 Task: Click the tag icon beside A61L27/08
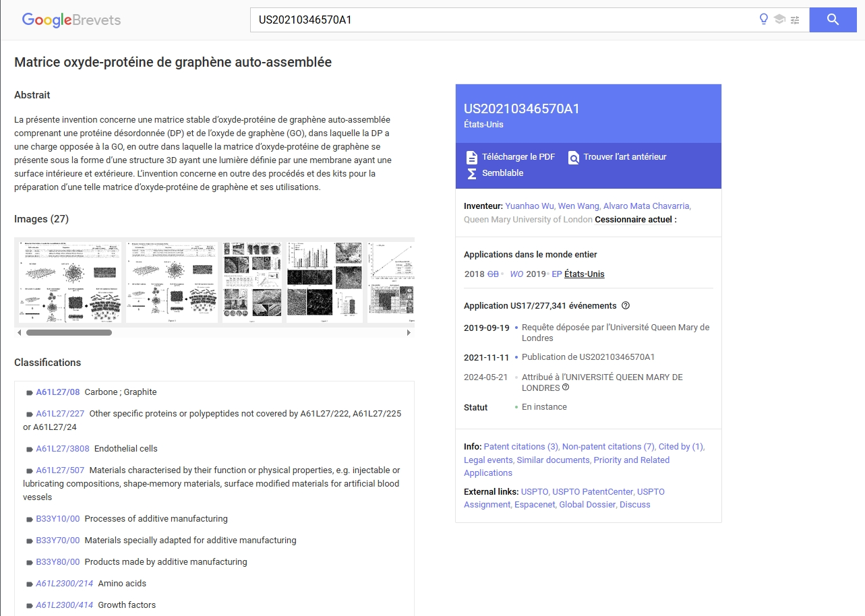30,393
